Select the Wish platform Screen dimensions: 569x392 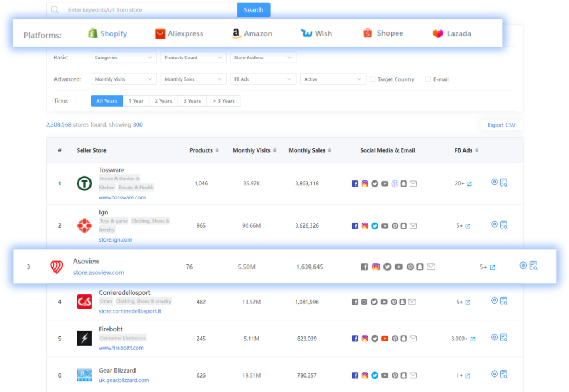click(316, 33)
